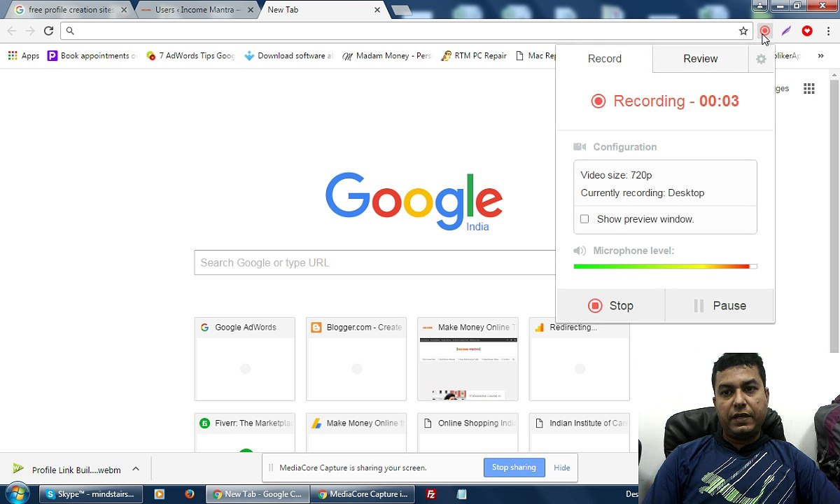Screen dimensions: 840x504
Task: Click the Stop sharing button
Action: click(514, 468)
